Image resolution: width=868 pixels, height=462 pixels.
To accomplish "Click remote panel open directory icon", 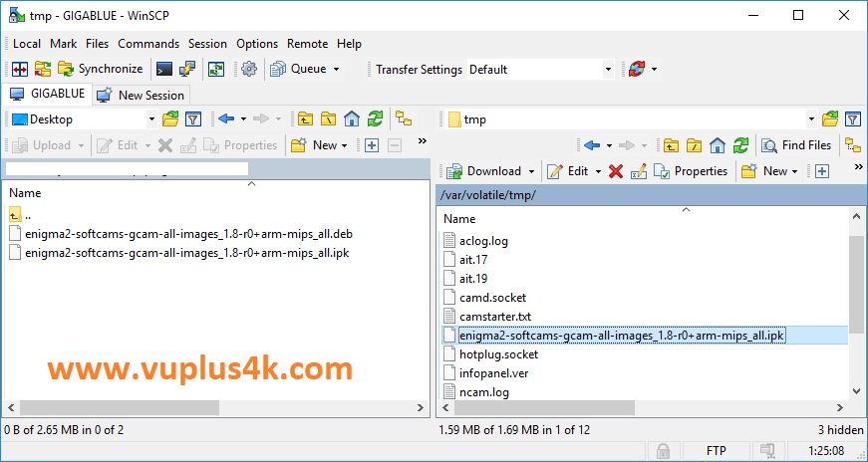I will (830, 118).
